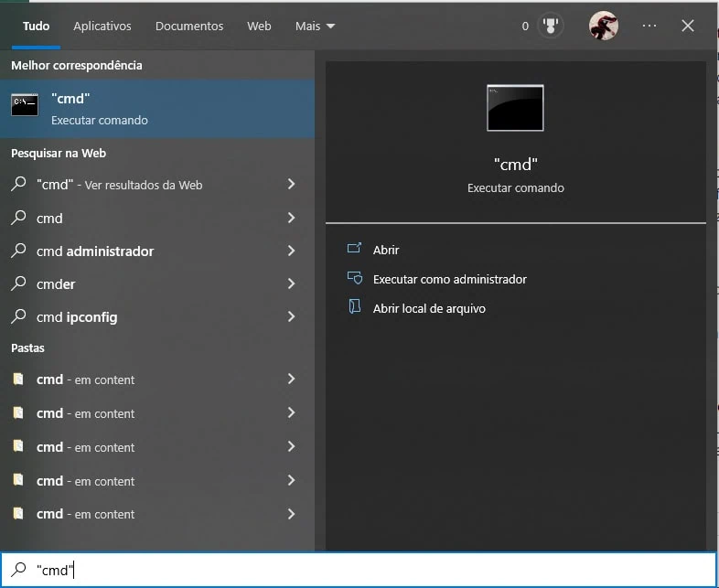
Task: Click the rewards trophy icon
Action: point(551,27)
